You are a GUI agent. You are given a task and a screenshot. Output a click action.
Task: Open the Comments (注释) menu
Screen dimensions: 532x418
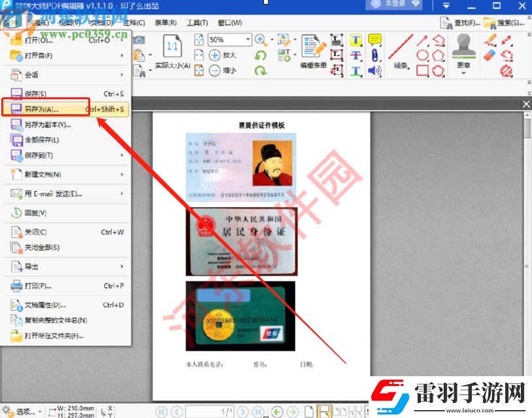[134, 23]
